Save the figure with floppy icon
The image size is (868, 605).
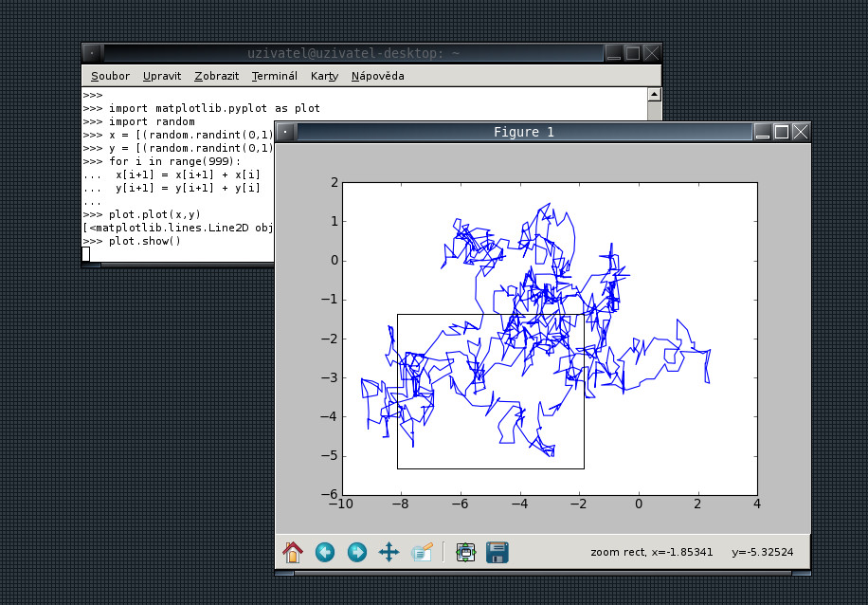496,552
